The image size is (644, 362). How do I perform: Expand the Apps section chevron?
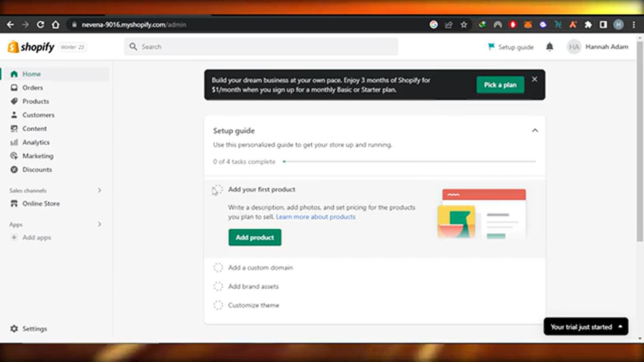point(99,224)
